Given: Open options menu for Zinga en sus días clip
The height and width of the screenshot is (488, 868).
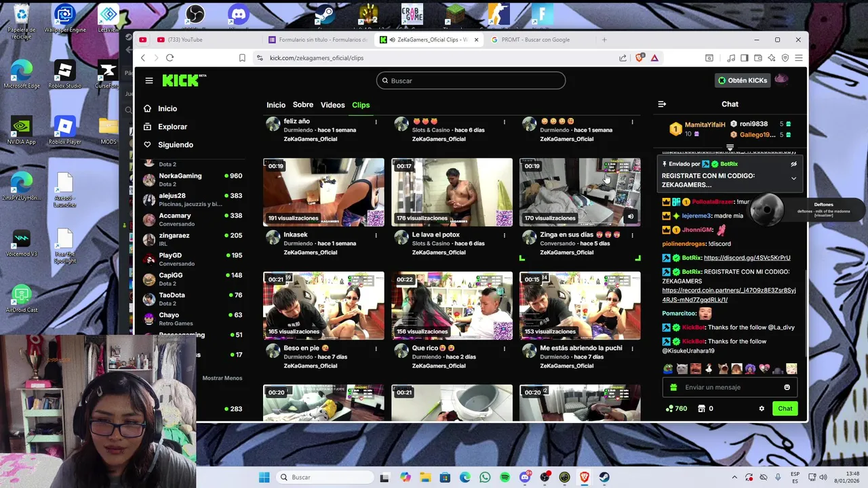Looking at the screenshot, I should pyautogui.click(x=632, y=235).
